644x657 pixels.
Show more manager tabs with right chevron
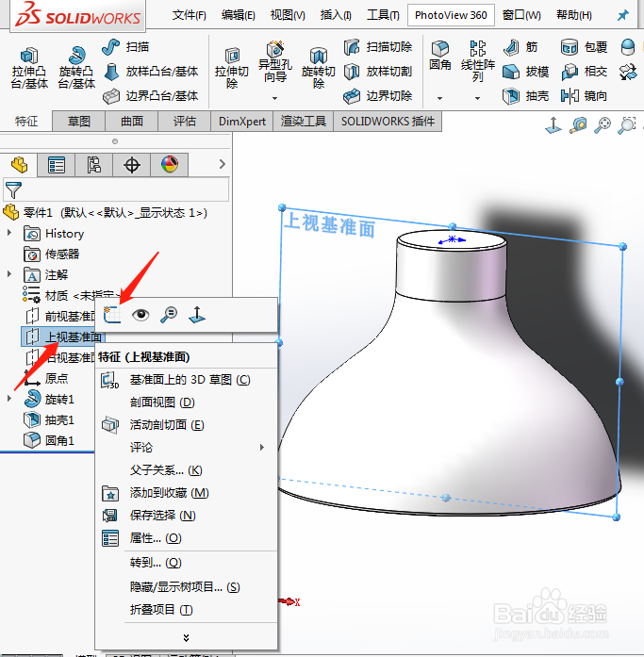[223, 164]
